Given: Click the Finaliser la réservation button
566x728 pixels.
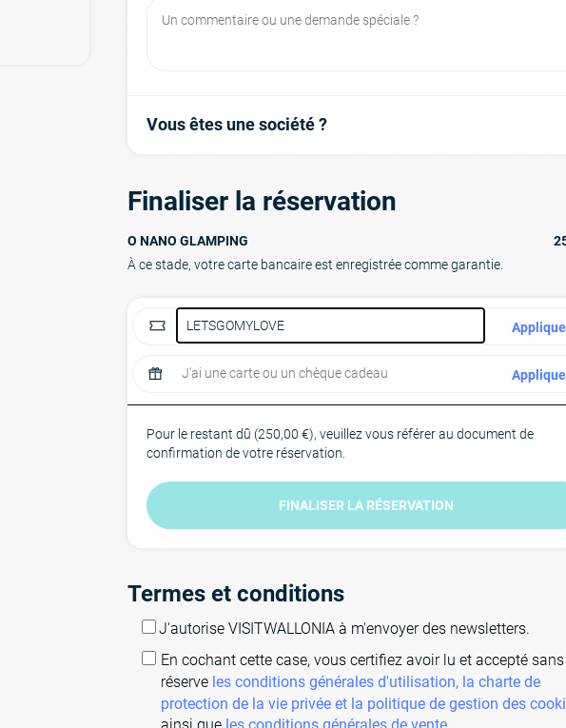Looking at the screenshot, I should (357, 505).
